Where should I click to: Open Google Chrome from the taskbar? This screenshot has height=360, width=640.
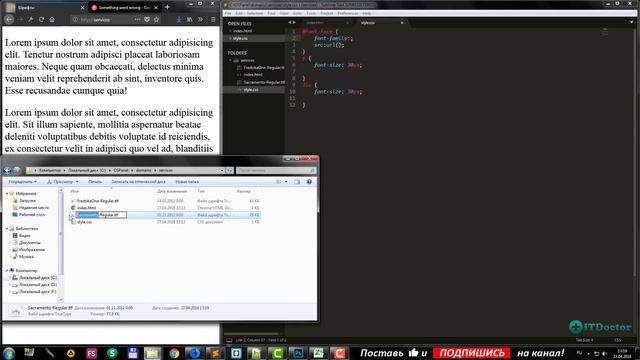[174, 353]
